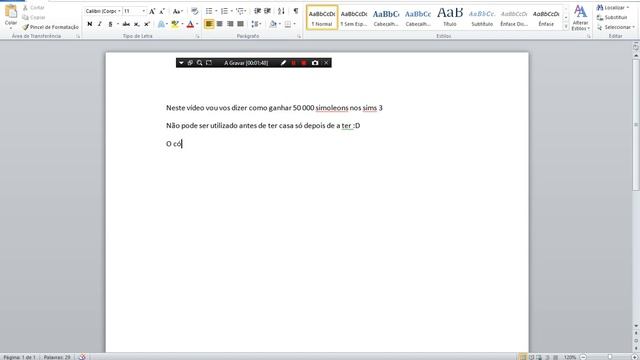
Task: Click the clear formatting eraser icon
Action: pos(195,11)
